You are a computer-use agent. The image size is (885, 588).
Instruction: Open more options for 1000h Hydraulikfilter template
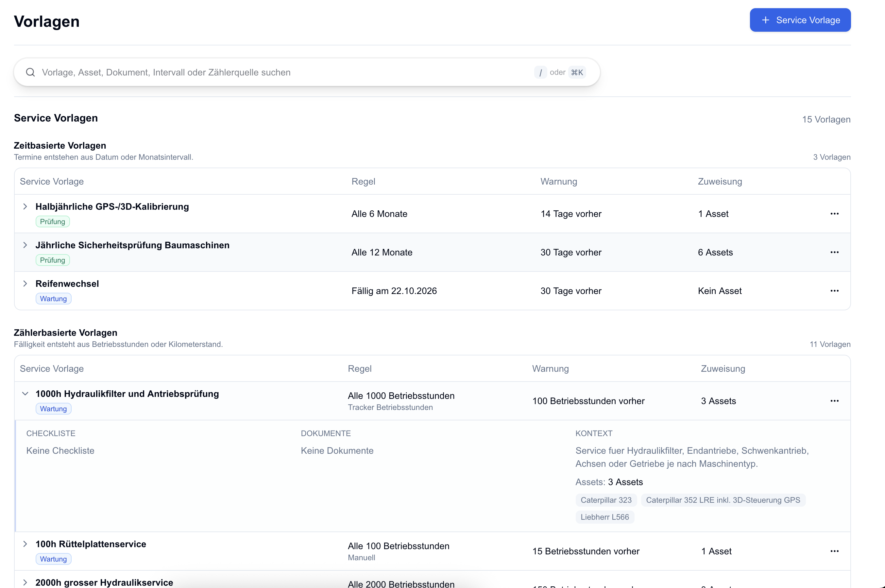834,401
